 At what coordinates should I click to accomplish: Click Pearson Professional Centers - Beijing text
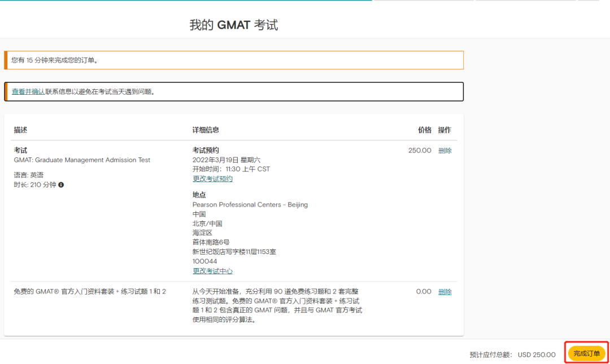pos(250,204)
